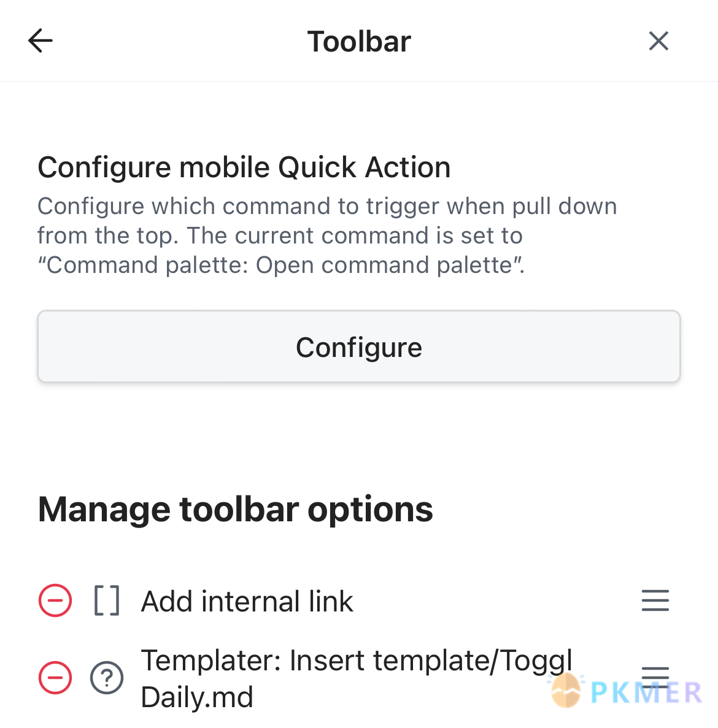Viewport: 718px width, 728px height.
Task: Click the Manage toolbar options heading
Action: point(236,509)
